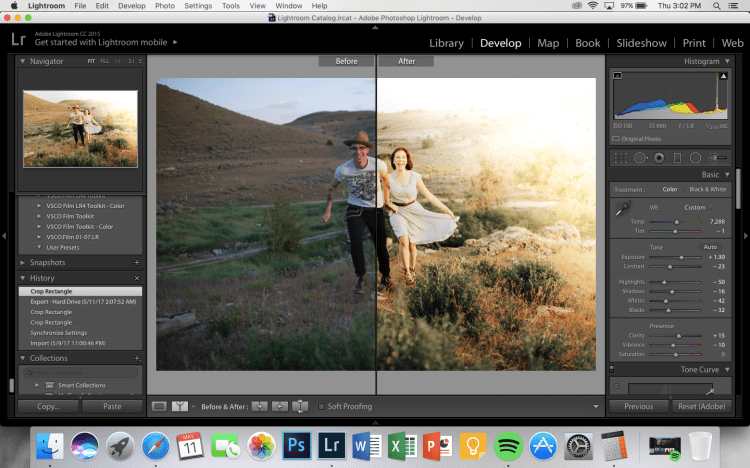Pick the White Balance eyedropper
This screenshot has width=750, height=468.
tap(623, 209)
